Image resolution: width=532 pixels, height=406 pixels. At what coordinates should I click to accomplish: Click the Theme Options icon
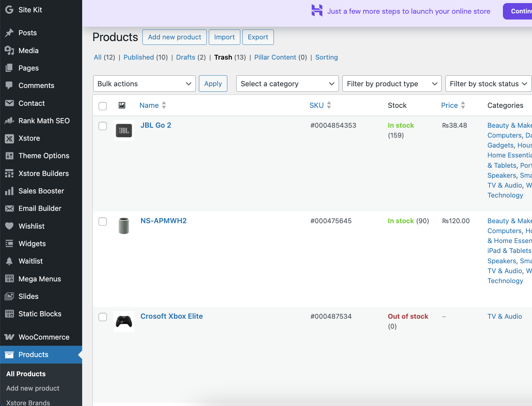pyautogui.click(x=9, y=156)
